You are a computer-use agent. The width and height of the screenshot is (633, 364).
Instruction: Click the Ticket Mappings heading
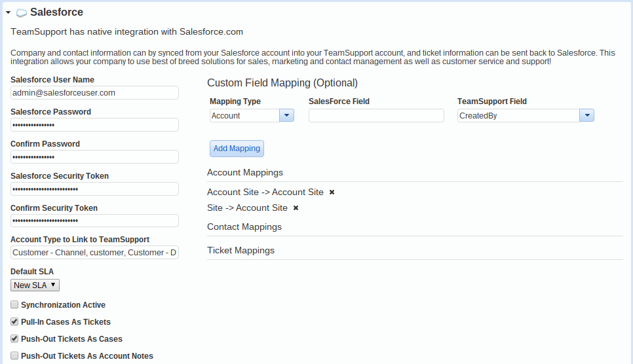(240, 250)
